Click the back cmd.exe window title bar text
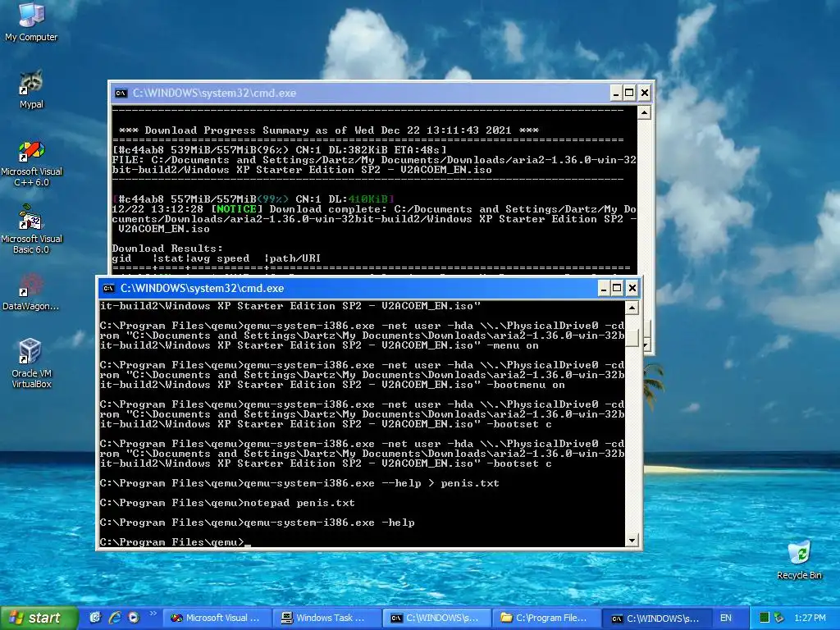The image size is (840, 630). tap(214, 94)
